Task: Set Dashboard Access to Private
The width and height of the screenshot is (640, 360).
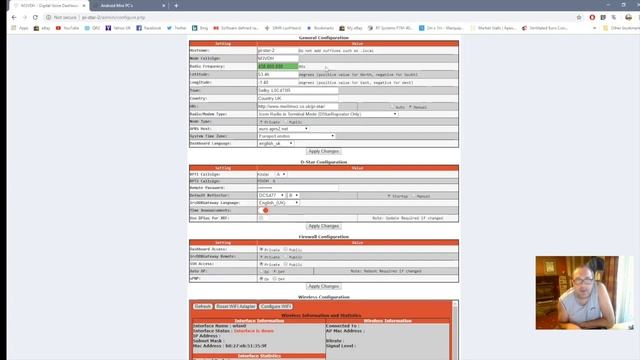Action: (x=261, y=249)
